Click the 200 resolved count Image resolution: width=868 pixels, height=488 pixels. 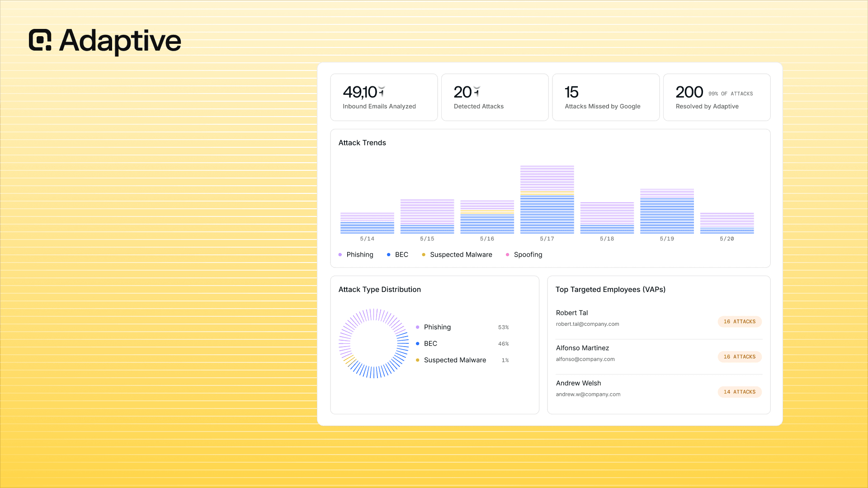pos(689,92)
